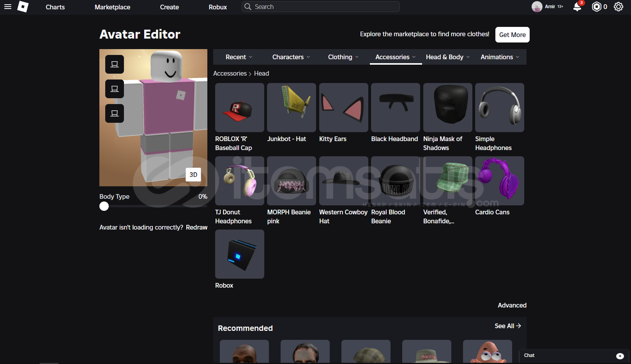Viewport: 631px width, 364px height.
Task: Select Ninja Mask of Shadows item
Action: (448, 108)
